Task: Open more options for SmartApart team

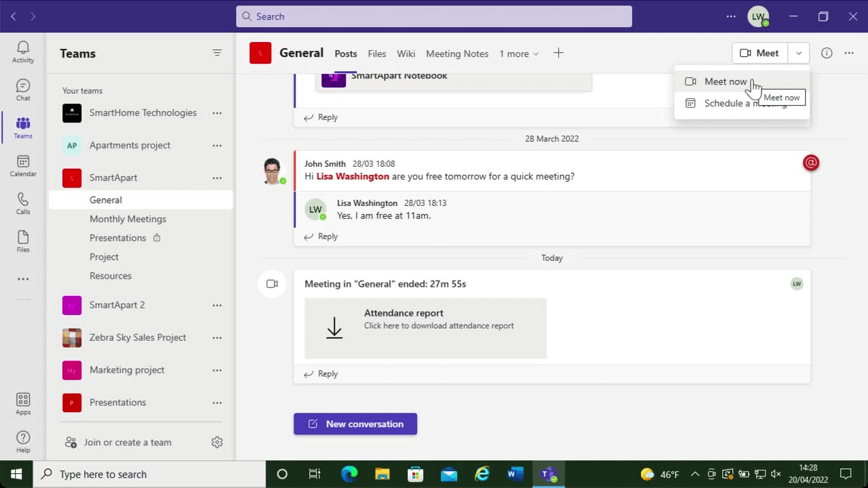Action: 217,178
